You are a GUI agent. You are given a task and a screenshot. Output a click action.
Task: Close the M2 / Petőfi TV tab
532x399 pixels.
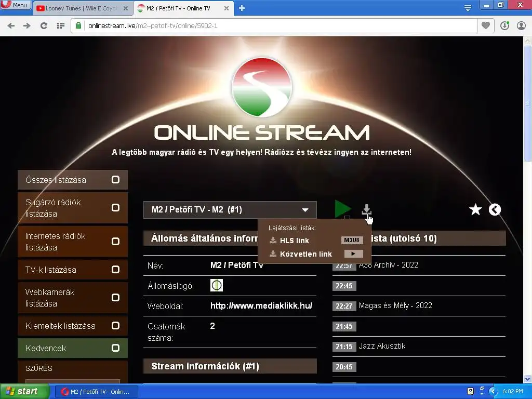(227, 8)
